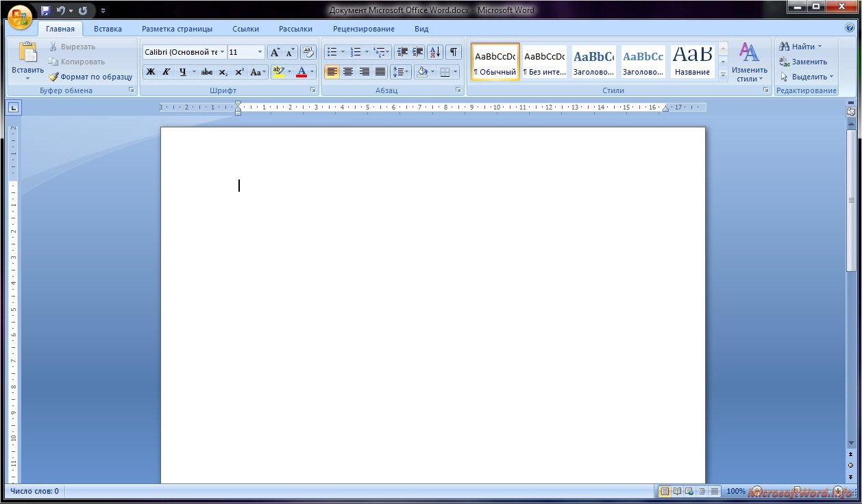Click the Clear Formatting eraser icon
The image size is (862, 504).
308,52
